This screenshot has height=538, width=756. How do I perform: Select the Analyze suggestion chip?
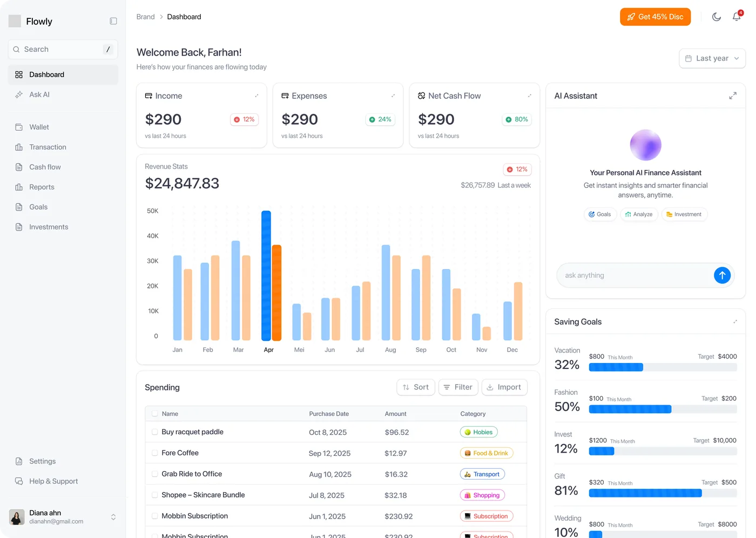pyautogui.click(x=639, y=214)
